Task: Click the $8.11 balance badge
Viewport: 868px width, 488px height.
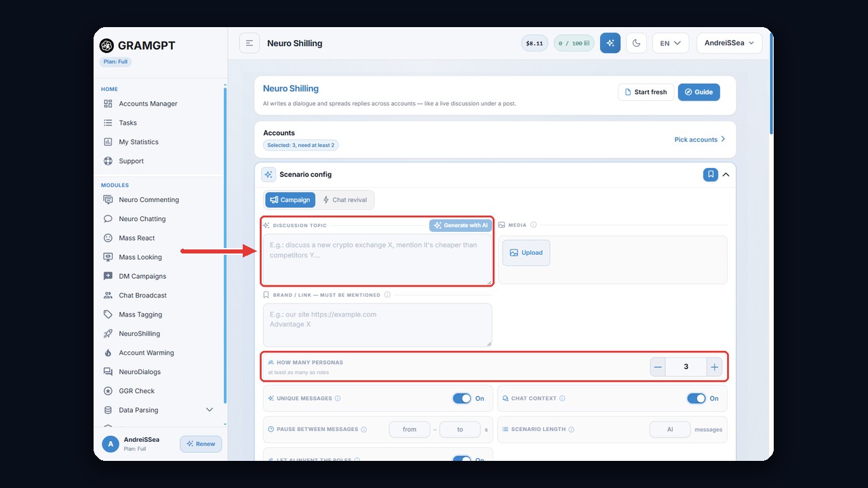Action: click(534, 43)
